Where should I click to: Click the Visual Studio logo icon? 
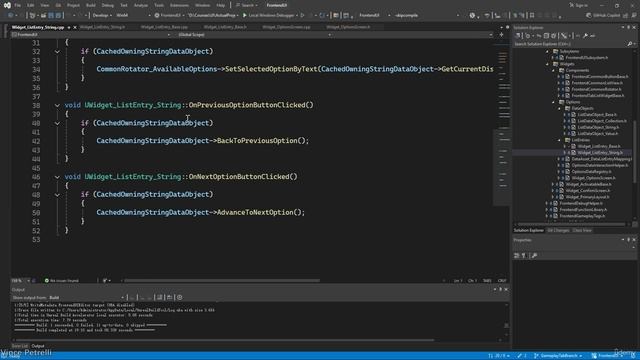7,5
